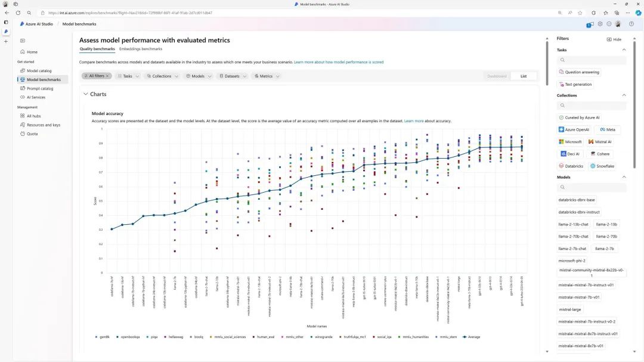Switch to Dashboard view
Viewport: 644px width, 362px height.
497,76
